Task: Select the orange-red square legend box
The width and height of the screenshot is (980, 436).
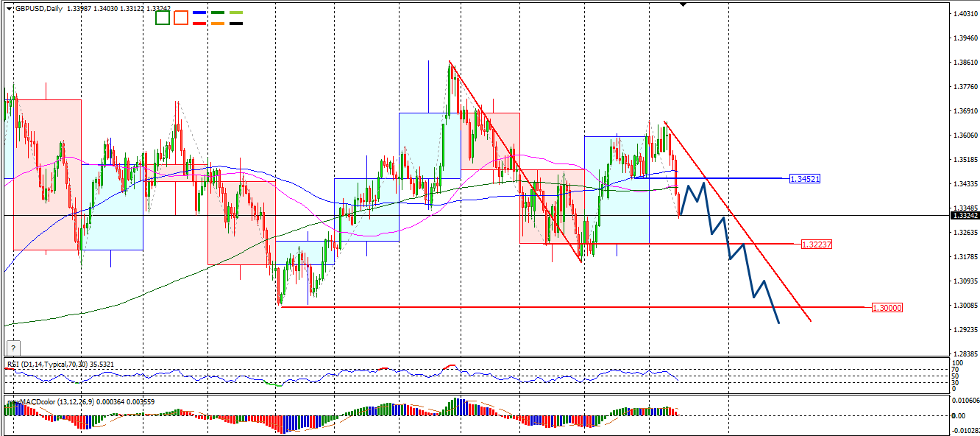Action: [x=181, y=18]
